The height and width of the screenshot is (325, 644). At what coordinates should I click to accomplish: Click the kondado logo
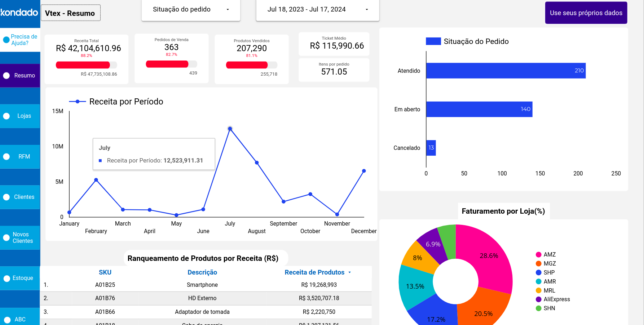pyautogui.click(x=19, y=13)
